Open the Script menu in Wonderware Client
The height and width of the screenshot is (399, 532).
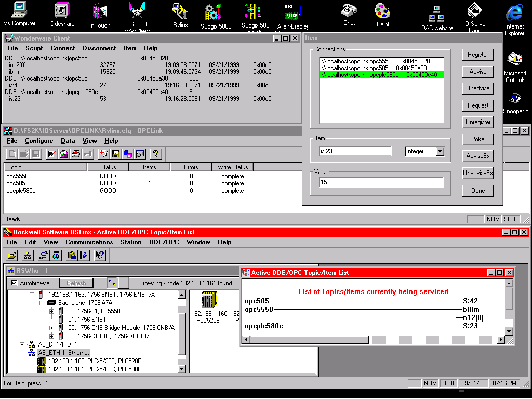(x=34, y=48)
